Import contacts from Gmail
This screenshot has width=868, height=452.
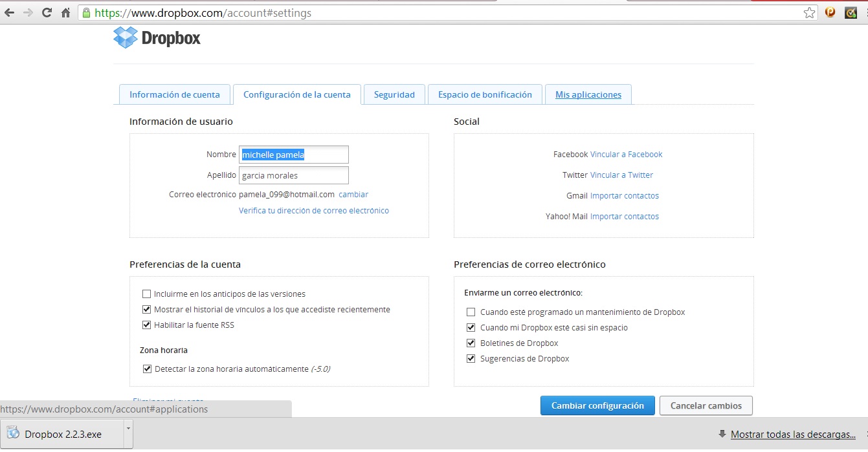point(625,196)
